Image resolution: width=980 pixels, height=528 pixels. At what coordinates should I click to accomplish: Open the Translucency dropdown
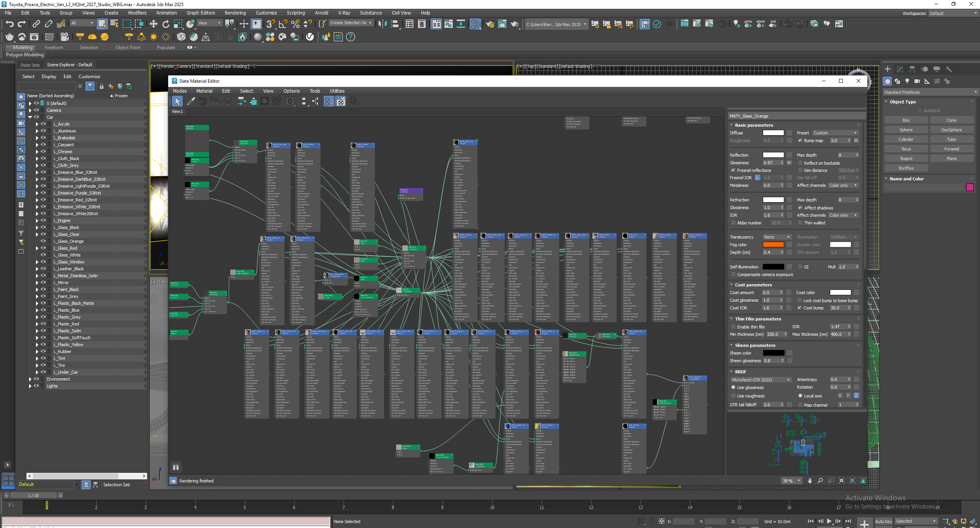(x=777, y=237)
